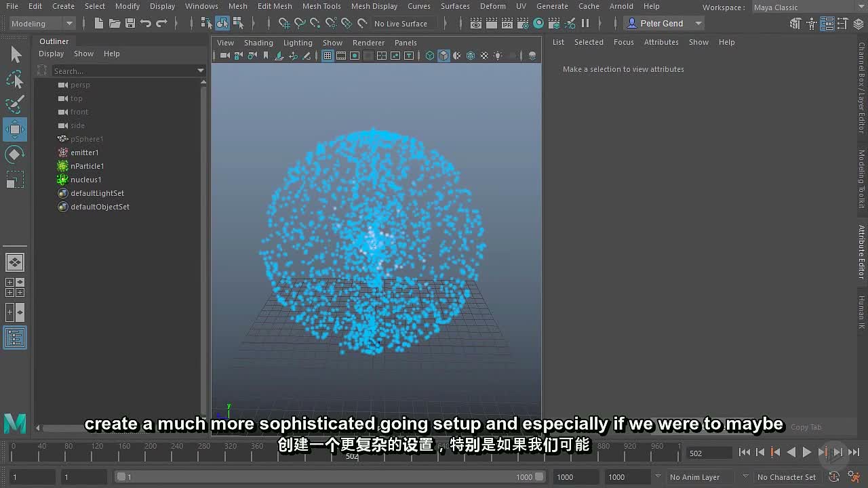The width and height of the screenshot is (868, 488).
Task: Open Hypershade from status line
Action: coord(538,23)
